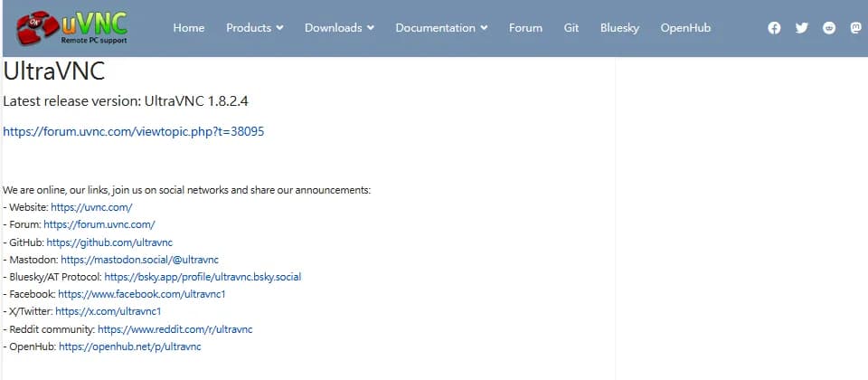Go to the Home menu item
Screen dimensions: 868x380
[189, 28]
